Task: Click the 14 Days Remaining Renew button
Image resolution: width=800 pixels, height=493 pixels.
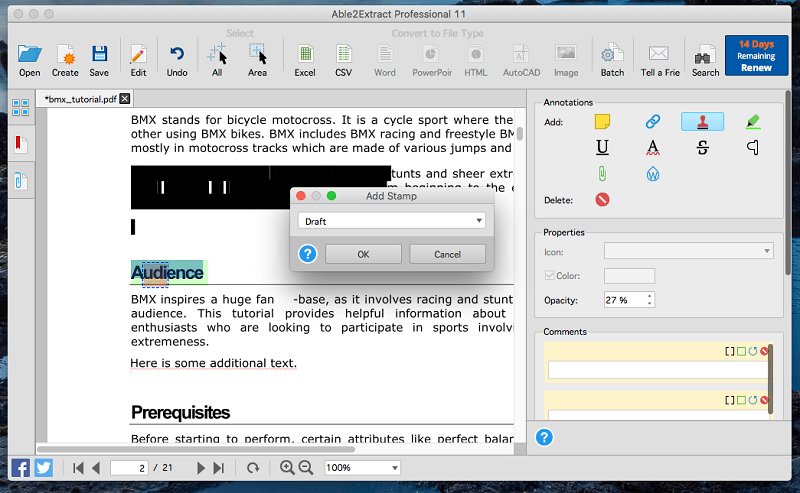Action: 756,56
